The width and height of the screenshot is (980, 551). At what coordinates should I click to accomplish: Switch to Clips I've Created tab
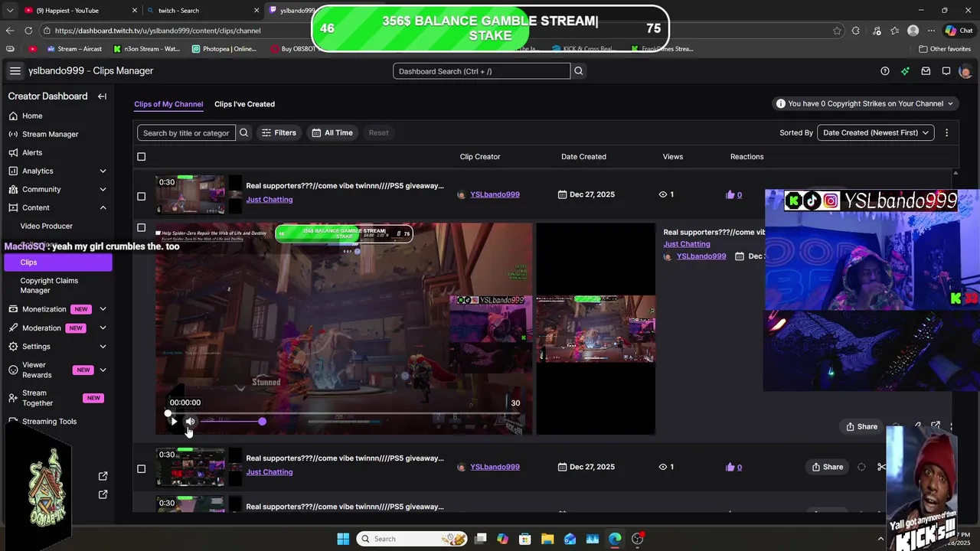click(x=244, y=104)
